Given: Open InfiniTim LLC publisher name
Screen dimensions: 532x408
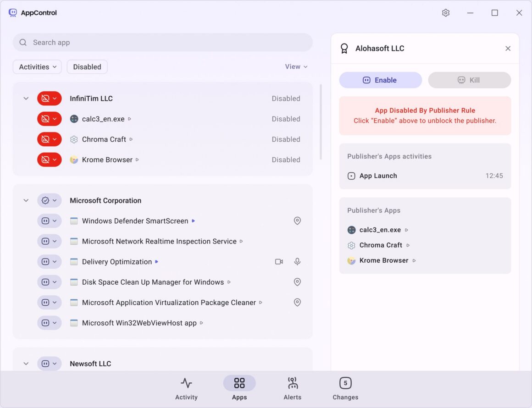Looking at the screenshot, I should (x=91, y=99).
